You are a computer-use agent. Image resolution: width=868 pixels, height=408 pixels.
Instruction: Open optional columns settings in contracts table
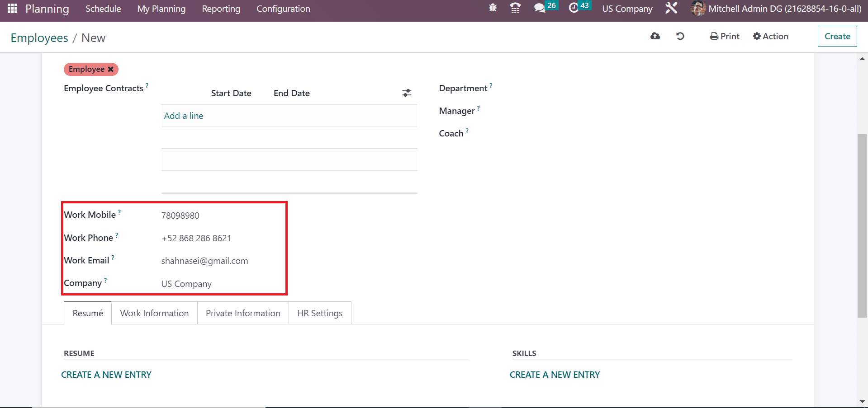tap(407, 93)
